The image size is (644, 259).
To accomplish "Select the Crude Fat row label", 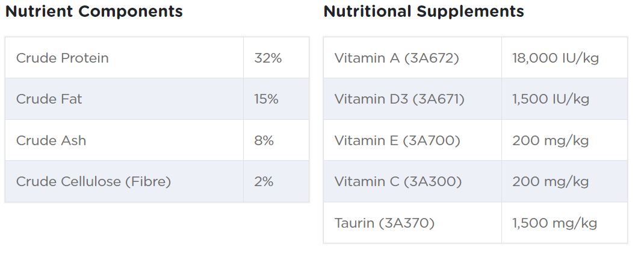I will 49,99.
